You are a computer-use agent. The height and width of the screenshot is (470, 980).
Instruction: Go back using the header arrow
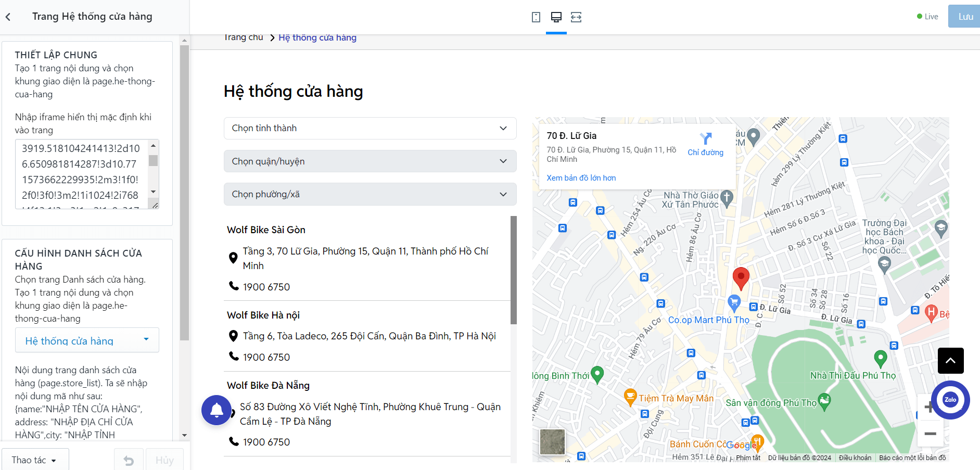[x=8, y=17]
